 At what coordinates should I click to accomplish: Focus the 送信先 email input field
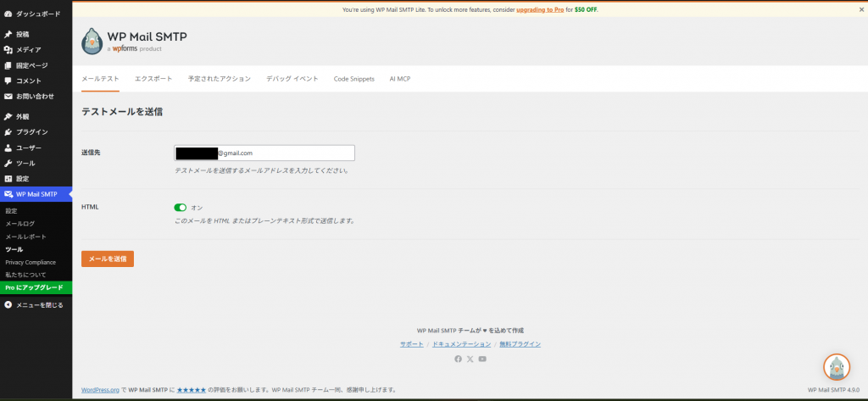coord(264,153)
